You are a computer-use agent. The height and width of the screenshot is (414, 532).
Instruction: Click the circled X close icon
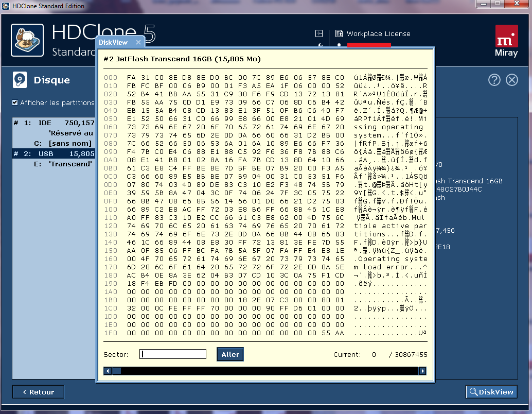click(511, 80)
